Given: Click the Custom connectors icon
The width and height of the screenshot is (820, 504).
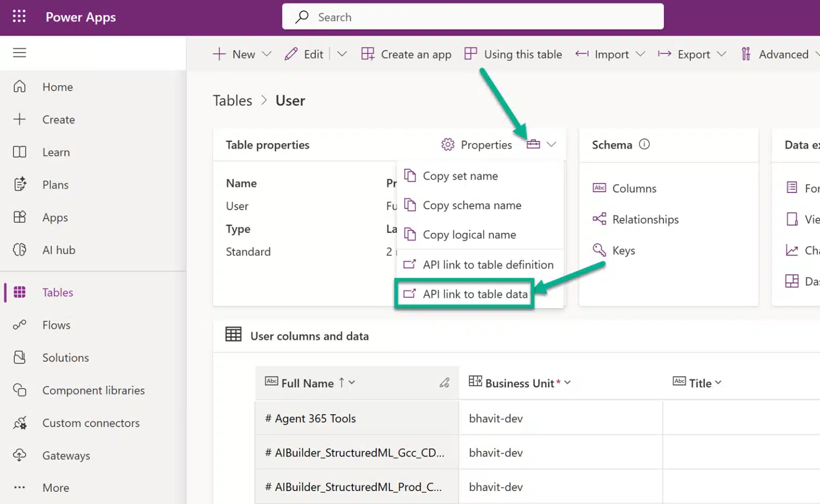Looking at the screenshot, I should coord(19,423).
